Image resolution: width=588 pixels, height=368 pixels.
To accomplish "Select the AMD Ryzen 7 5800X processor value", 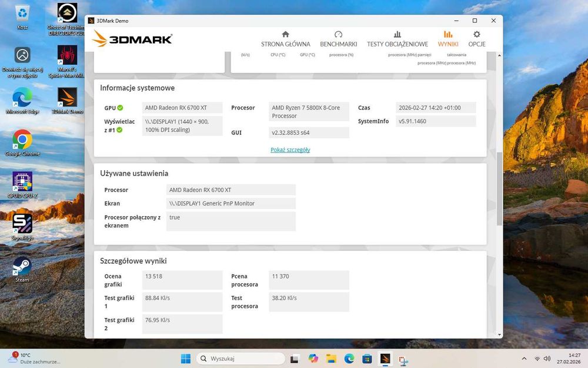I will [x=309, y=111].
